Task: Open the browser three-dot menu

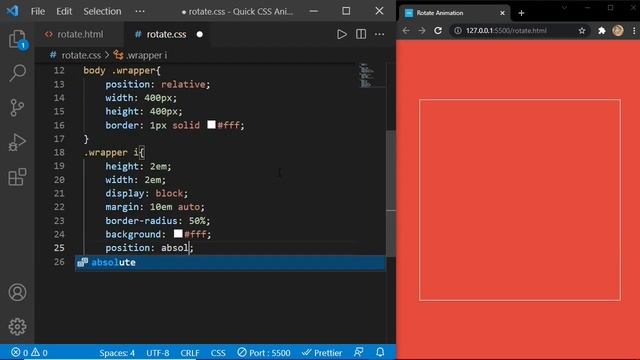Action: coord(634,31)
